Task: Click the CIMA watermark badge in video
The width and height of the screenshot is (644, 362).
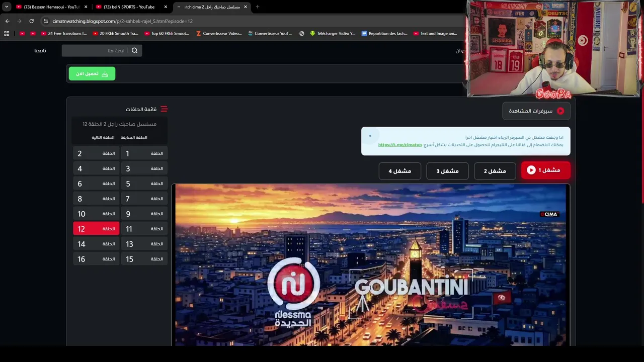Action: point(549,214)
